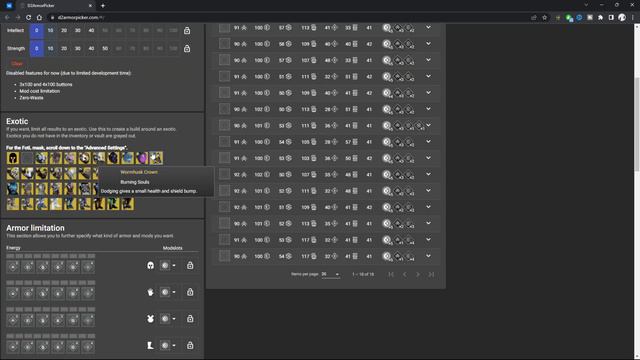
Task: Click the browser back arrow
Action: [7, 18]
